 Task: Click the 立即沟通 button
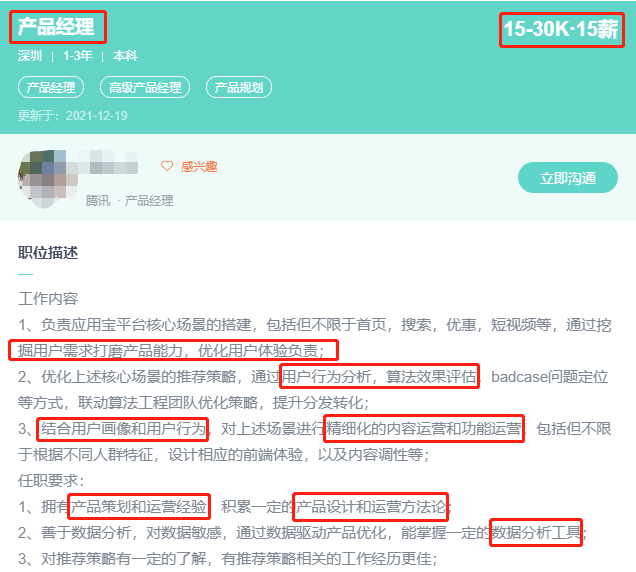(568, 178)
